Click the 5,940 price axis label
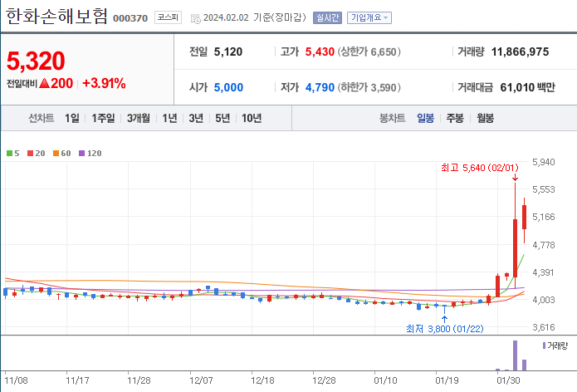The height and width of the screenshot is (392, 577). pos(544,162)
